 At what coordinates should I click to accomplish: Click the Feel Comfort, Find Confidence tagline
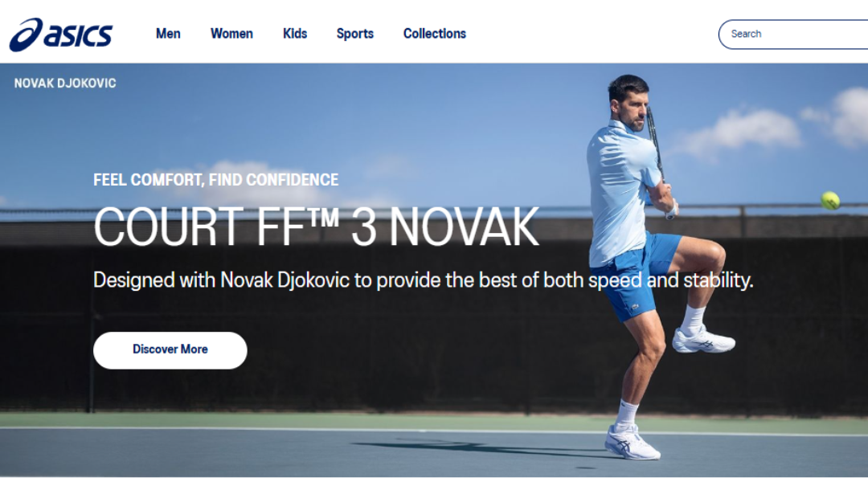point(216,180)
